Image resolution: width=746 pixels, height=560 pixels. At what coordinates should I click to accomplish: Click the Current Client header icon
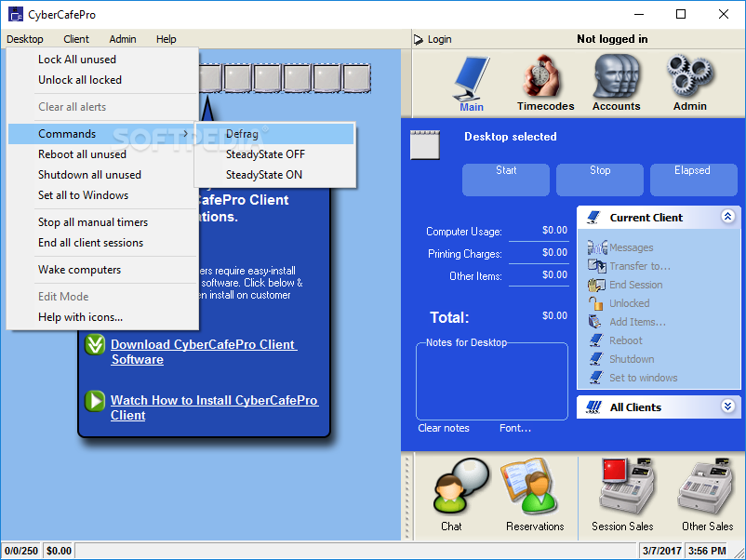click(593, 218)
